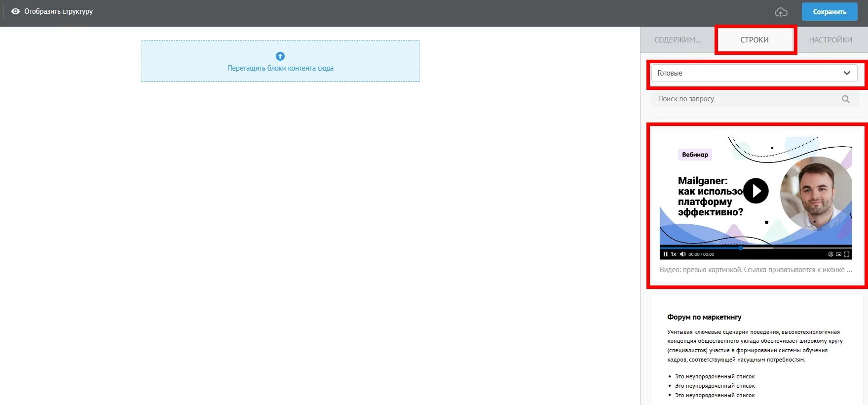The image size is (868, 405).
Task: Click the play button on webinar preview
Action: tap(756, 191)
